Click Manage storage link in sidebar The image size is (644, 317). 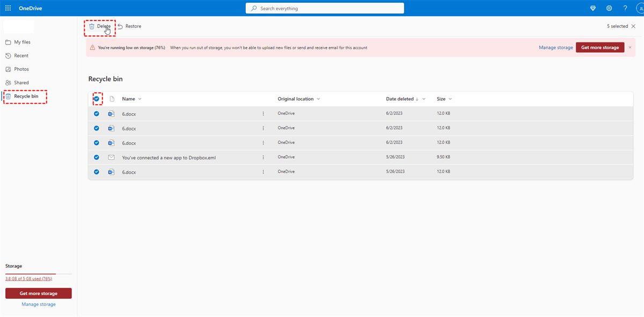(x=39, y=305)
